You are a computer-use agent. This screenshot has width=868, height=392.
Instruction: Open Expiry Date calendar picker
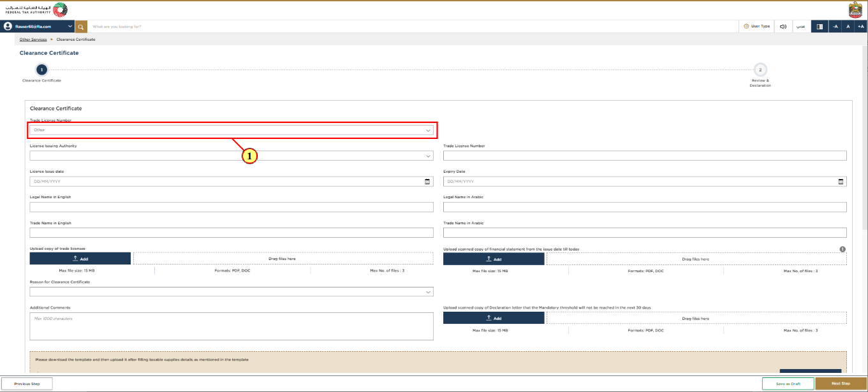coord(841,182)
